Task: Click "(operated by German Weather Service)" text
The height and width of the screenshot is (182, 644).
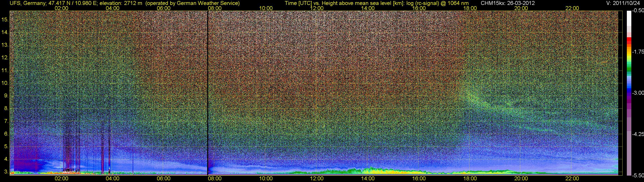Action: [x=193, y=3]
